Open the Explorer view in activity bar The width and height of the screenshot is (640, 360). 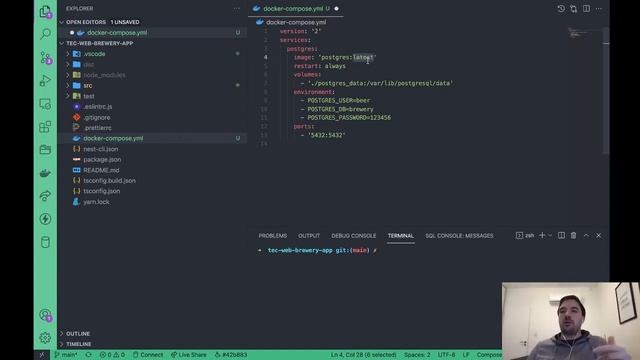pos(45,11)
